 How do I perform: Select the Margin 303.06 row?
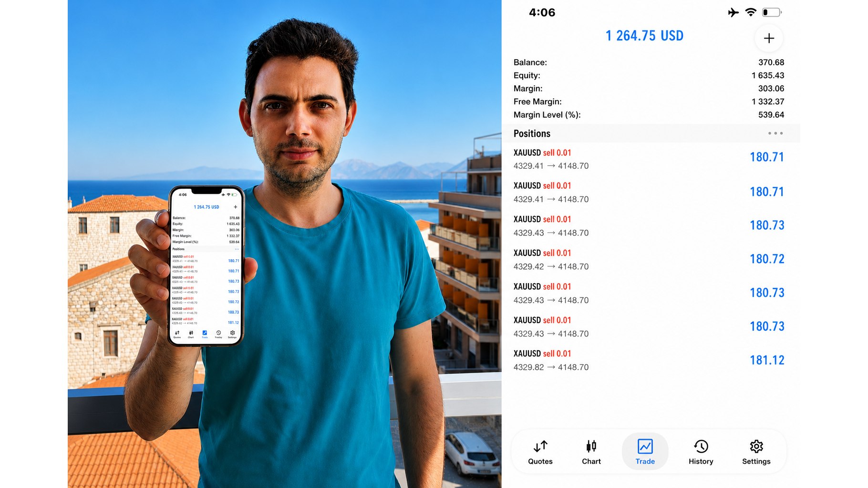coord(649,89)
